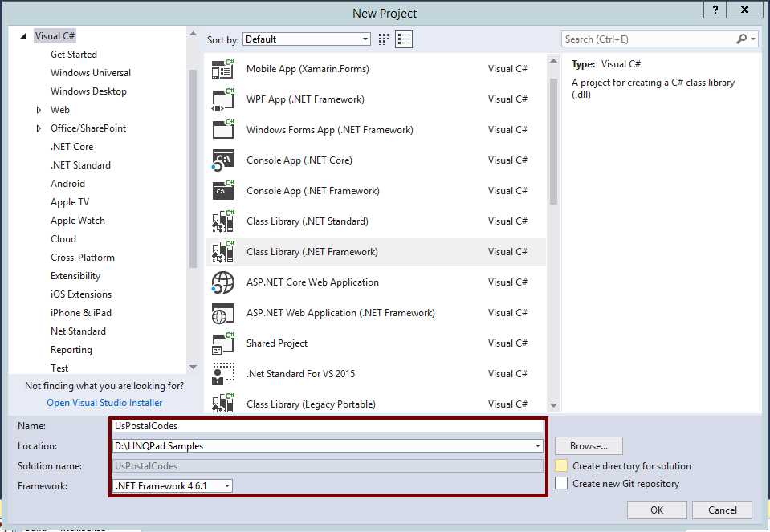Select the Extensibility category

click(x=75, y=276)
